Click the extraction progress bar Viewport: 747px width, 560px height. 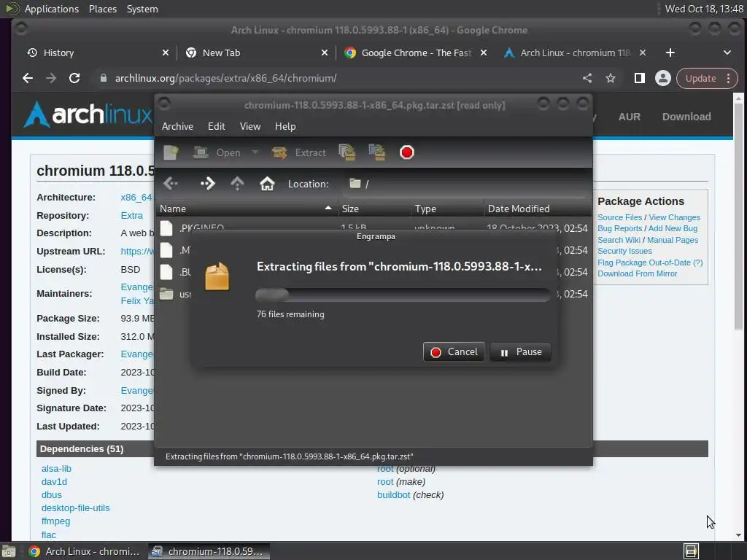(x=403, y=295)
